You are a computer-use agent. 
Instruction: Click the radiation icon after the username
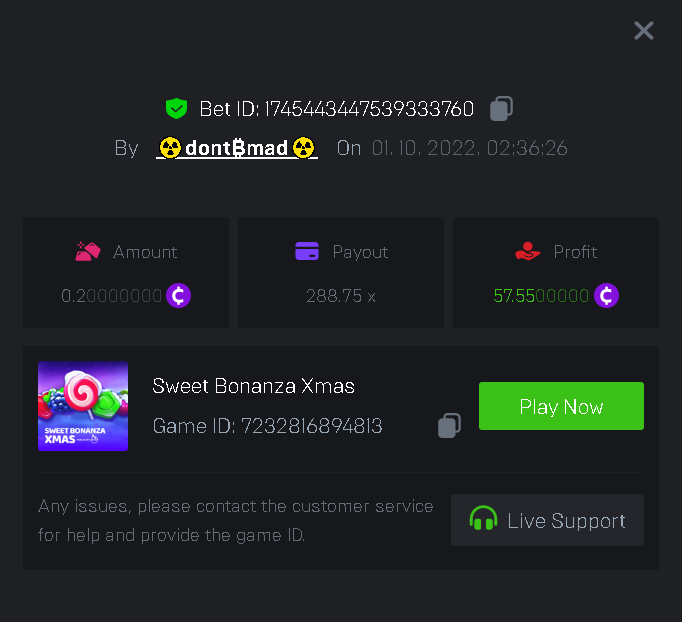[304, 149]
